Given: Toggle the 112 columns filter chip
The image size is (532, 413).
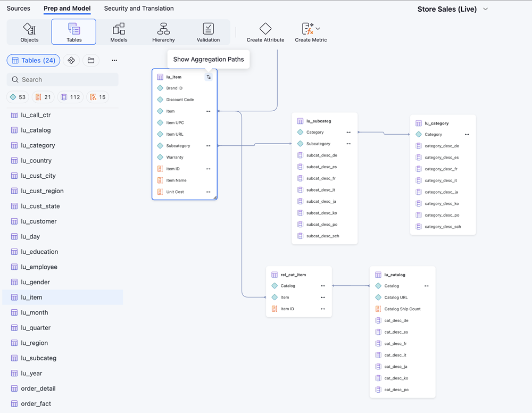Looking at the screenshot, I should pyautogui.click(x=71, y=97).
